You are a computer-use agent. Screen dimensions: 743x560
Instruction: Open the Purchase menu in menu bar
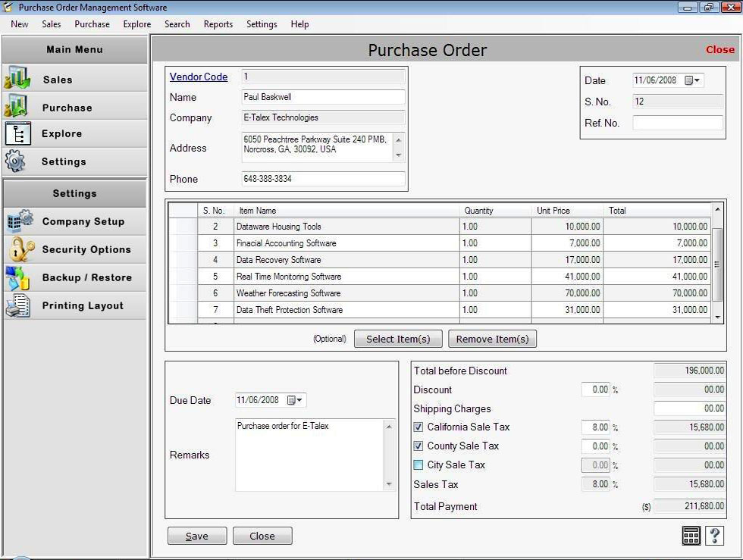pyautogui.click(x=92, y=24)
